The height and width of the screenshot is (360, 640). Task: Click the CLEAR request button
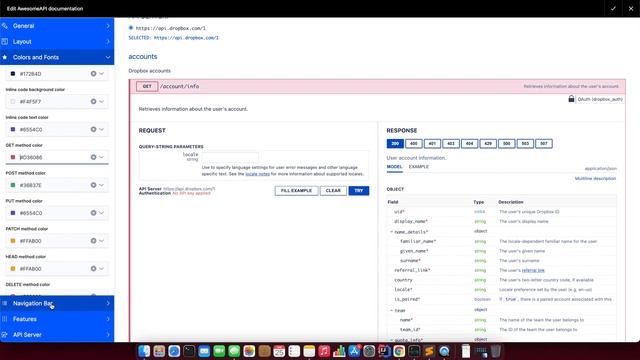333,191
